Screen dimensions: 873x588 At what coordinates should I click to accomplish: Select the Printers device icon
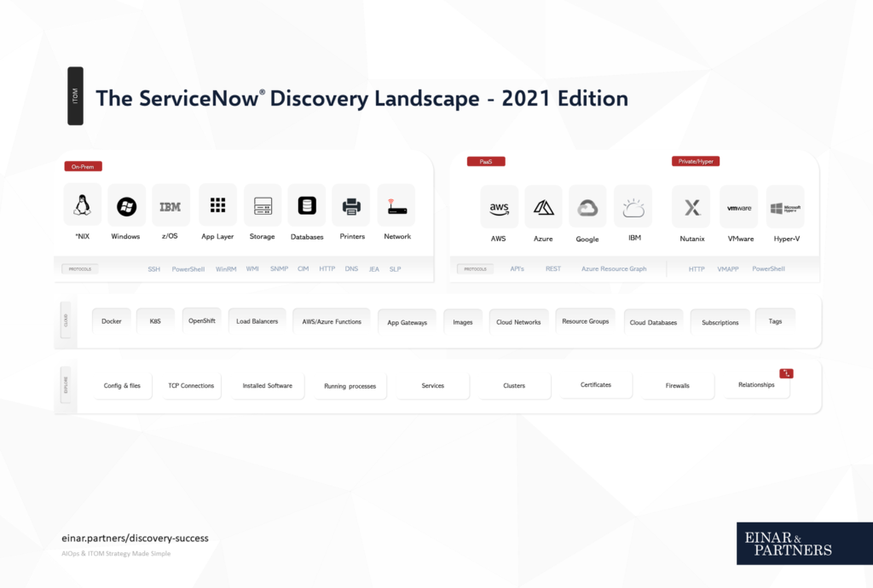click(351, 205)
